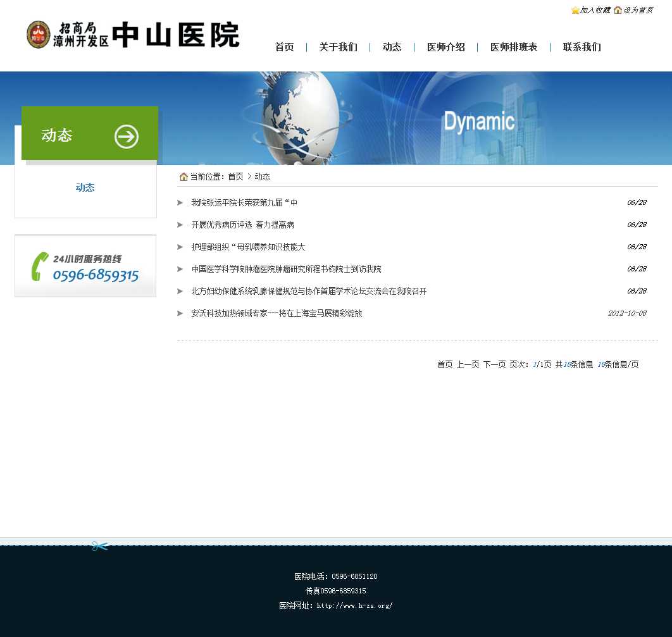The image size is (672, 637).
Task: Click the star icon for 加入收藏
Action: pyautogui.click(x=575, y=10)
